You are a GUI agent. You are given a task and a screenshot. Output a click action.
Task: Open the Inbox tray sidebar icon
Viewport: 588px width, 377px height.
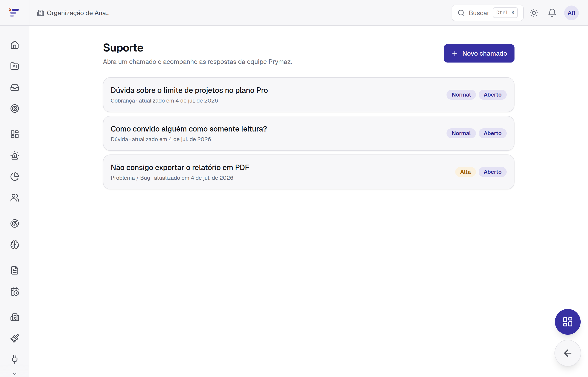15,87
